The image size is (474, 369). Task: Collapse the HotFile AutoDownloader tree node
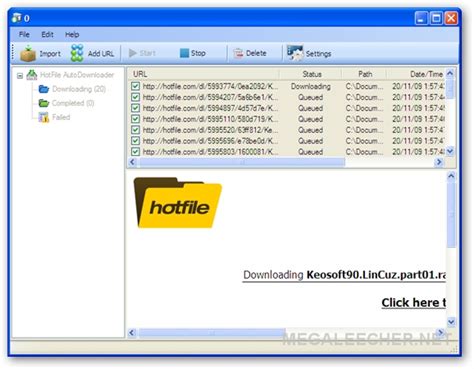pos(20,76)
